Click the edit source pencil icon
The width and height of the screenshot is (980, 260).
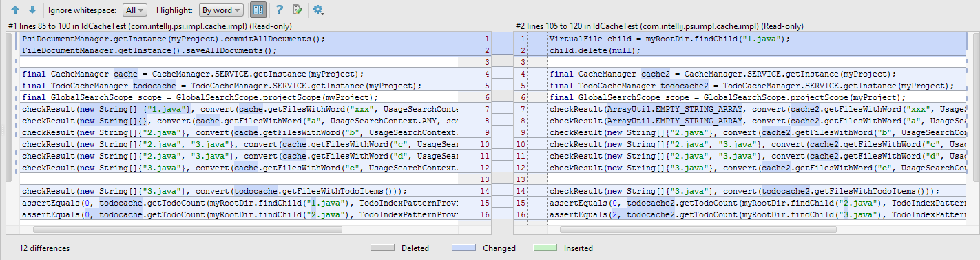click(x=298, y=10)
